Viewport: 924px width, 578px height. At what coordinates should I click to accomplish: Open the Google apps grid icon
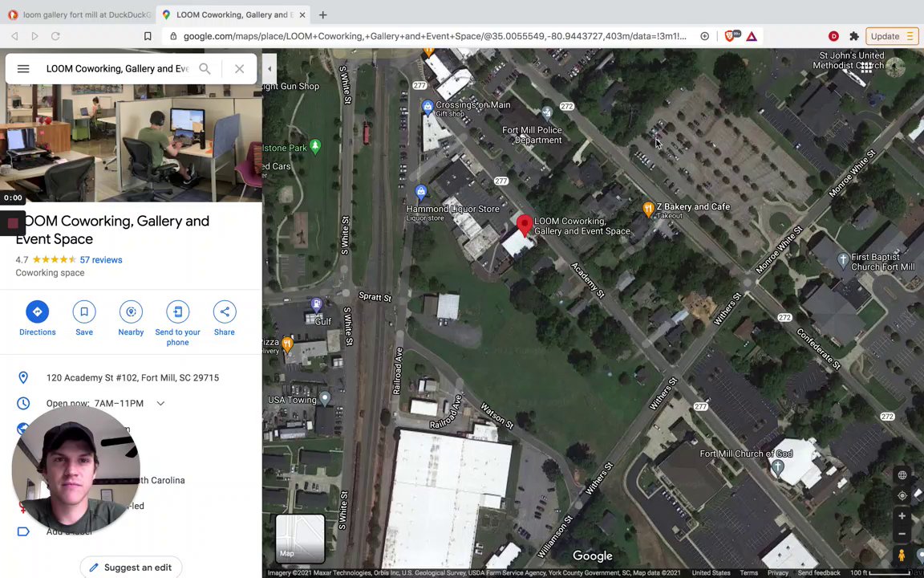866,67
